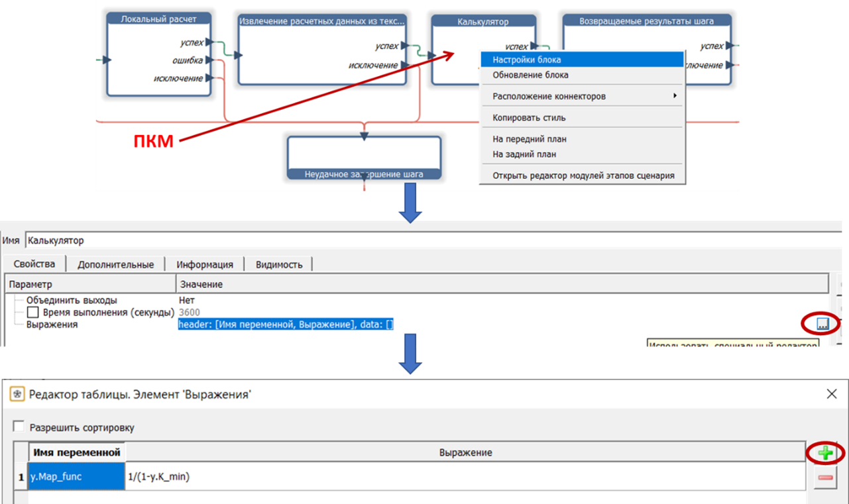Select the Возвращаемые результаты шага block title

click(647, 21)
